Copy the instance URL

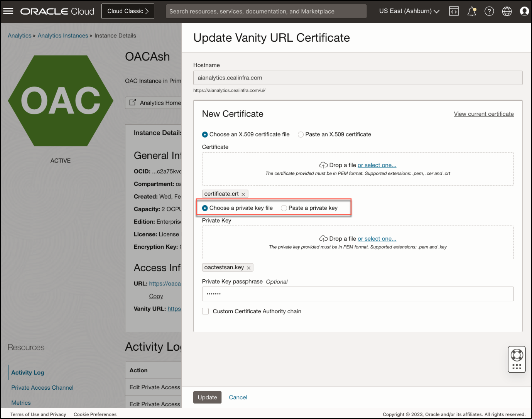[x=156, y=296]
